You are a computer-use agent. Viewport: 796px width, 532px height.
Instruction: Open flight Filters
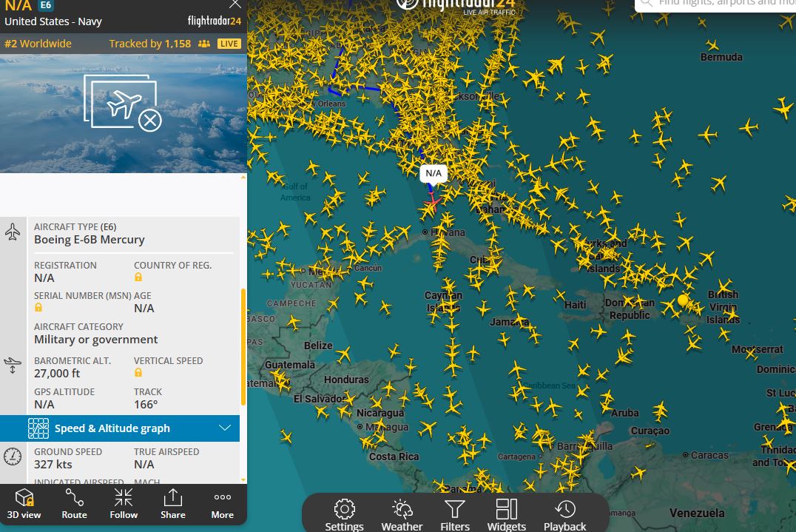point(454,515)
